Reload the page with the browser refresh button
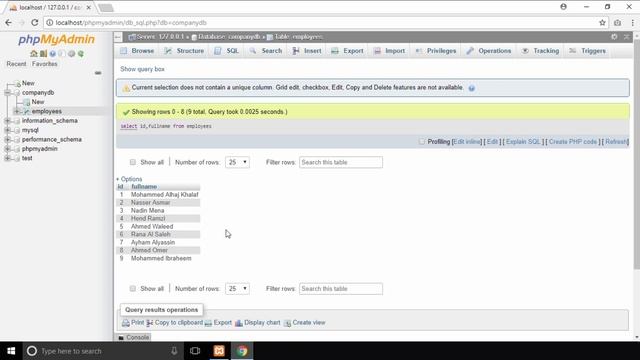The image size is (640, 360). point(35,23)
